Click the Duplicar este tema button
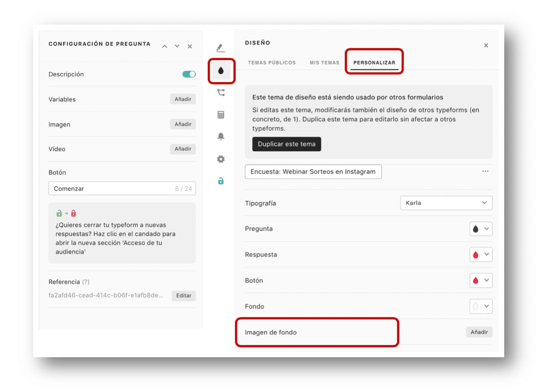 click(x=287, y=144)
